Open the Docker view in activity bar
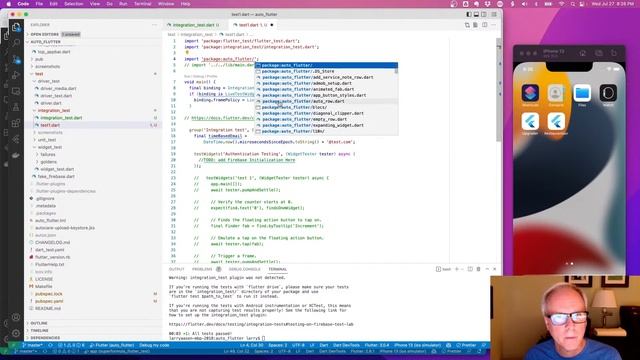 click(16, 155)
